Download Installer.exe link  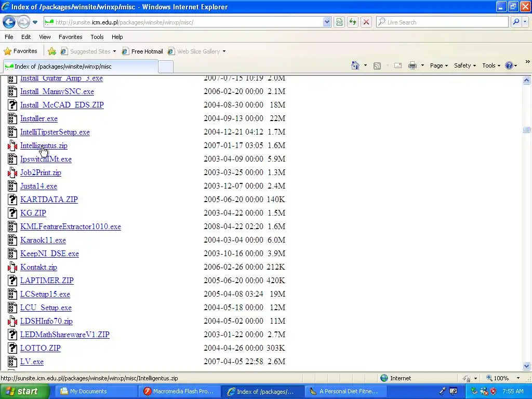[38, 119]
